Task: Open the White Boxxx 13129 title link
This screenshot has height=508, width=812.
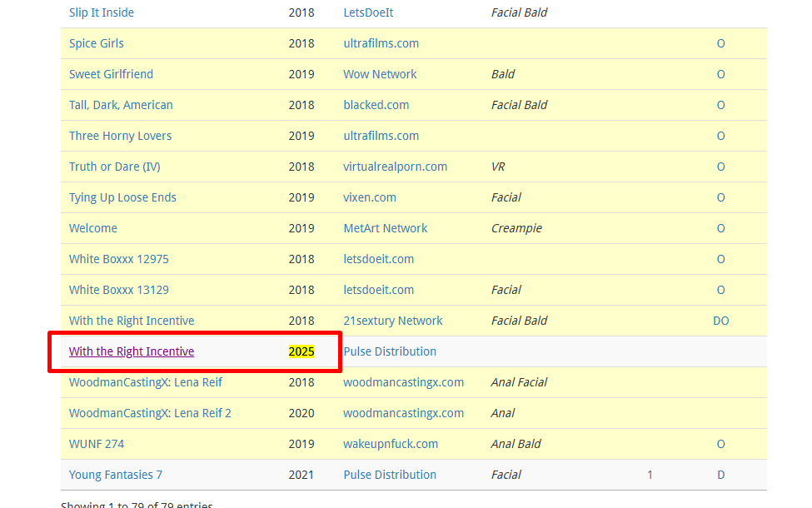Action: (x=119, y=290)
